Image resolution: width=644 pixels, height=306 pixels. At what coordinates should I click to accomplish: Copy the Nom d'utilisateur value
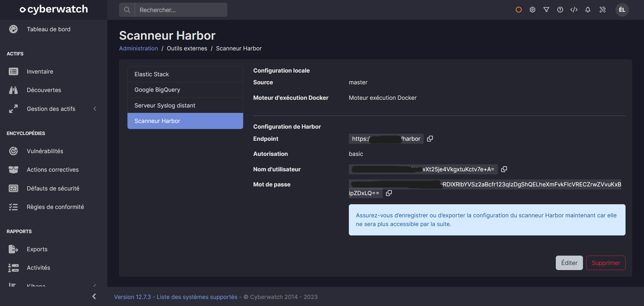click(504, 169)
